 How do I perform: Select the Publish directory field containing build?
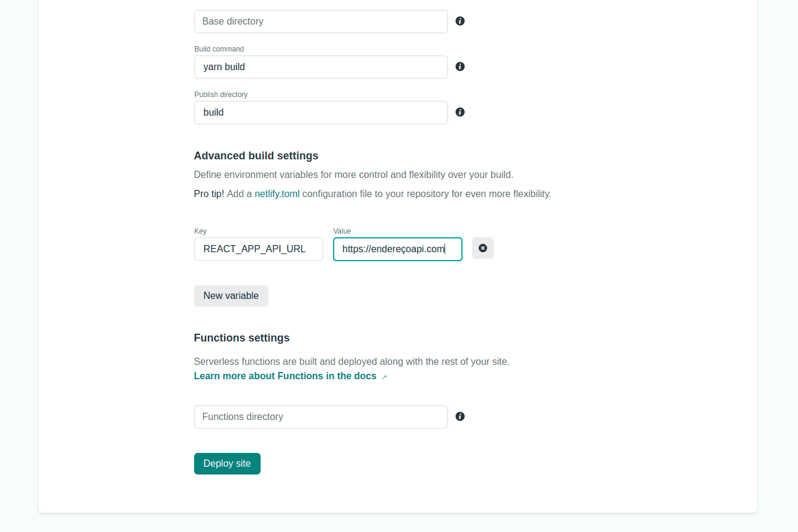pos(321,113)
